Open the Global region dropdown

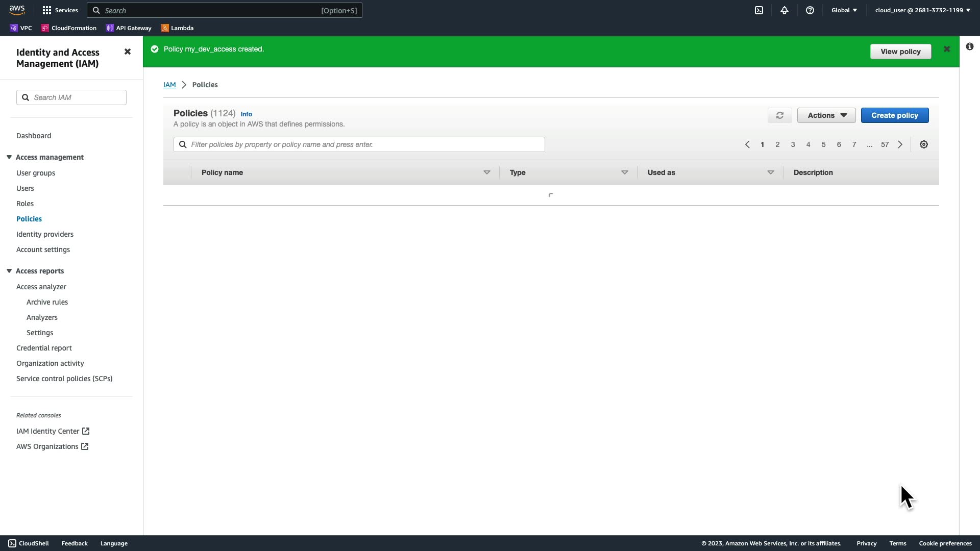(x=844, y=10)
